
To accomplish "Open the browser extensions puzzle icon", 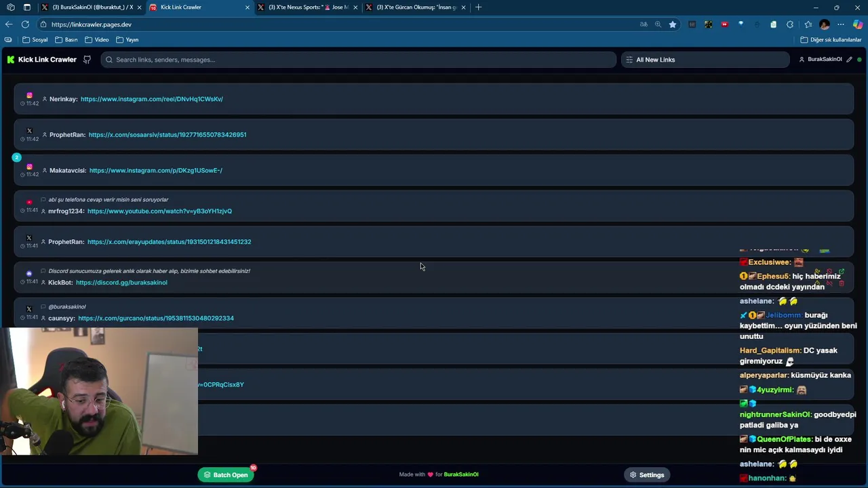I will click(790, 24).
